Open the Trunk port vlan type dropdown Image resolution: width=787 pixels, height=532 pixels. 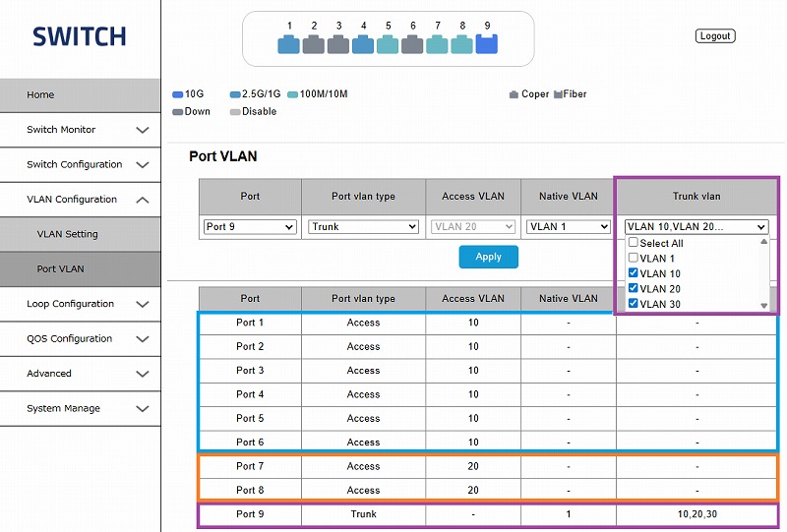(363, 227)
